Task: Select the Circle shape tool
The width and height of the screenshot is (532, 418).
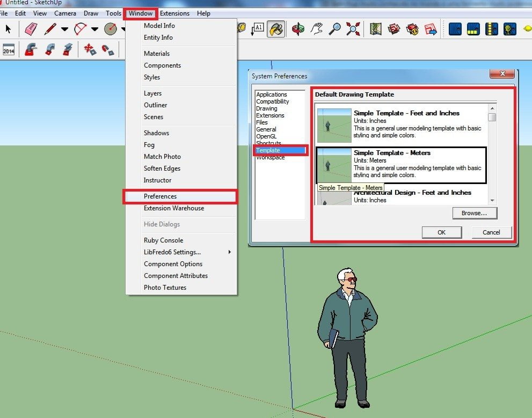Action: (110, 29)
